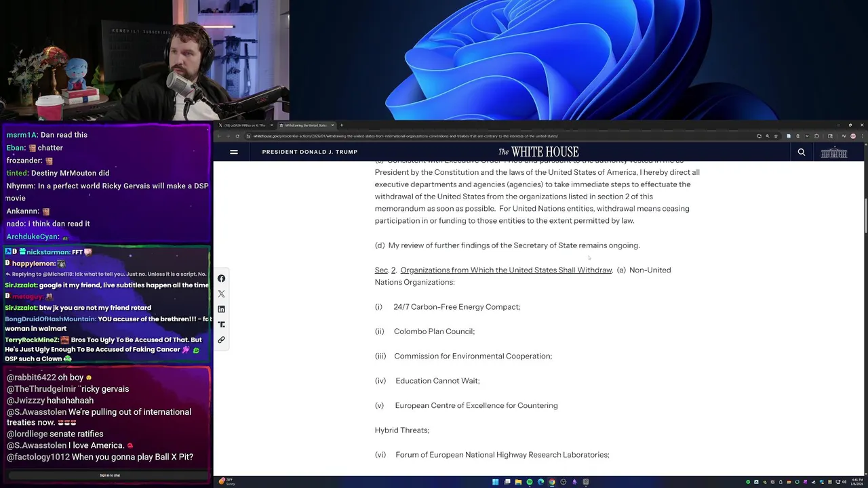Share the page on Facebook

click(x=221, y=279)
